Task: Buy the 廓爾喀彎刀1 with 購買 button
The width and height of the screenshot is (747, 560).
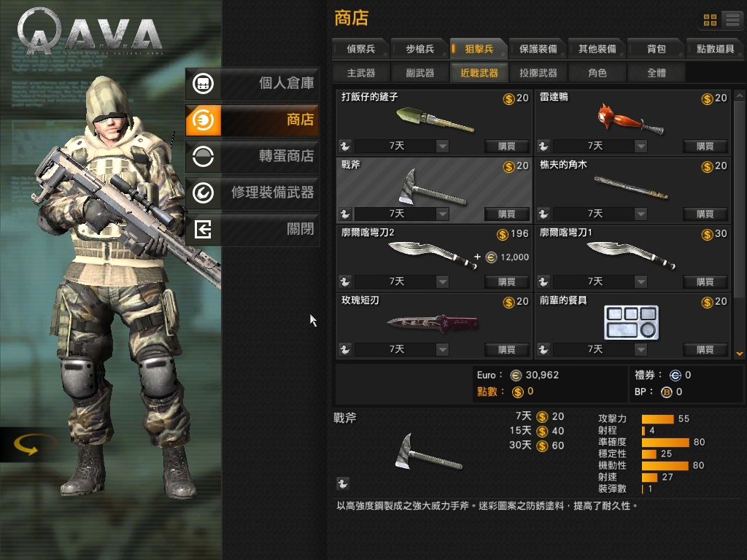Action: 705,282
